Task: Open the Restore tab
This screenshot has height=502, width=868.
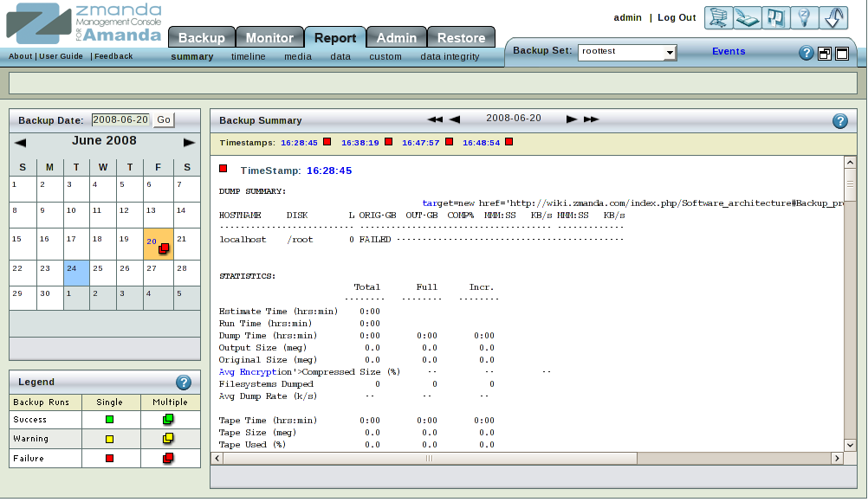Action: pyautogui.click(x=461, y=37)
